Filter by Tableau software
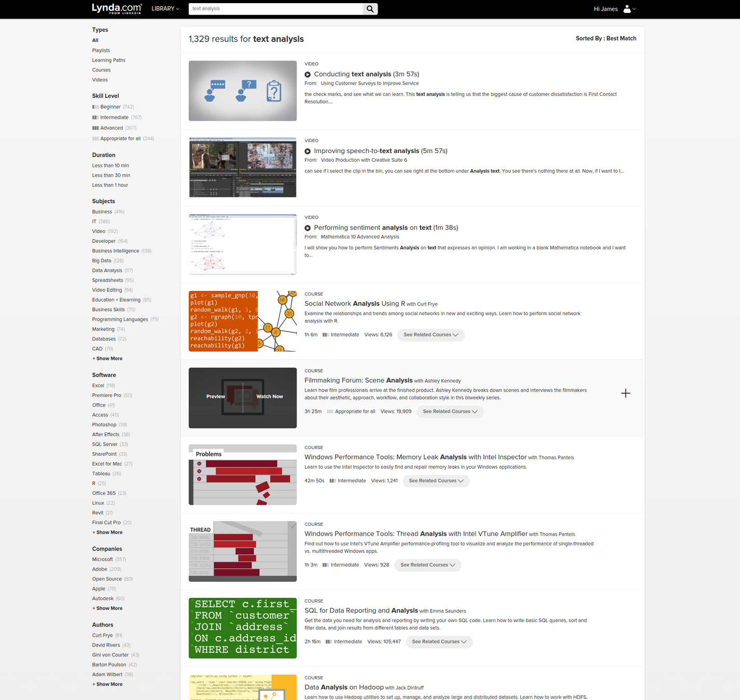 pos(101,474)
